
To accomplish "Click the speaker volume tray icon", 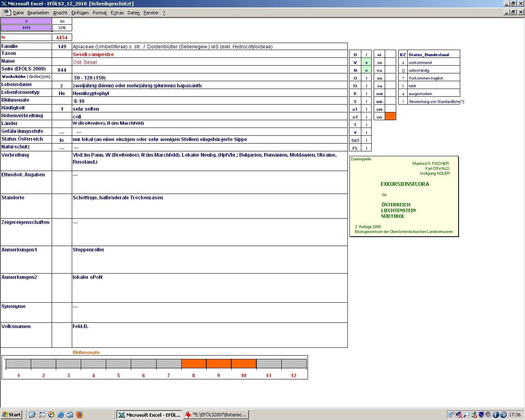I will (488, 415).
